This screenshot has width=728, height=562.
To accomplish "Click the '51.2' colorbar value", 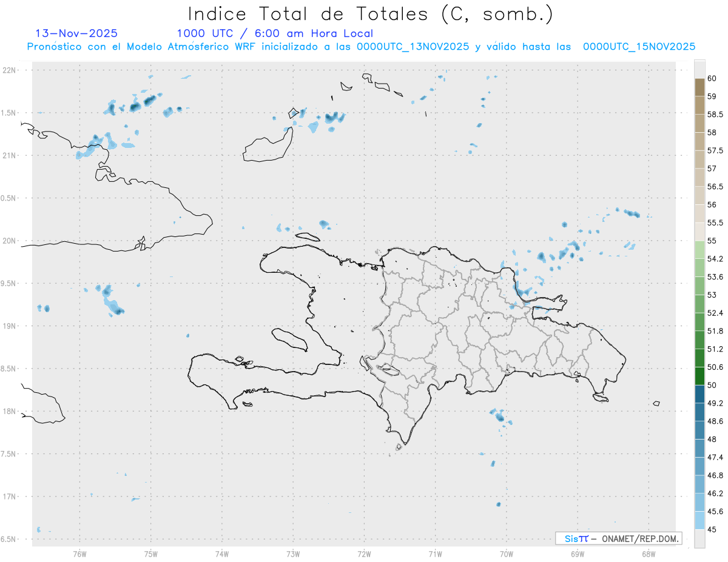I will [x=715, y=349].
